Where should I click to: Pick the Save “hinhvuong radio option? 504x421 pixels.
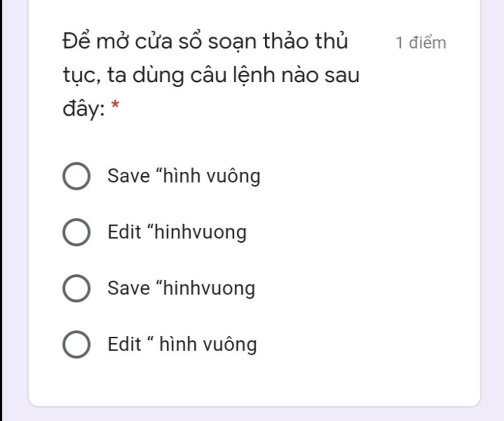[76, 288]
